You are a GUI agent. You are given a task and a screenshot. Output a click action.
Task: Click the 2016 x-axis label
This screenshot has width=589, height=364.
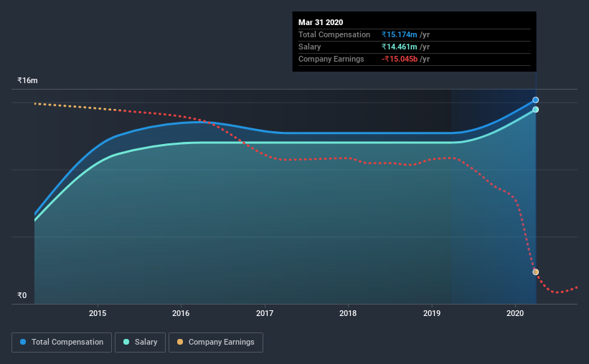181,313
